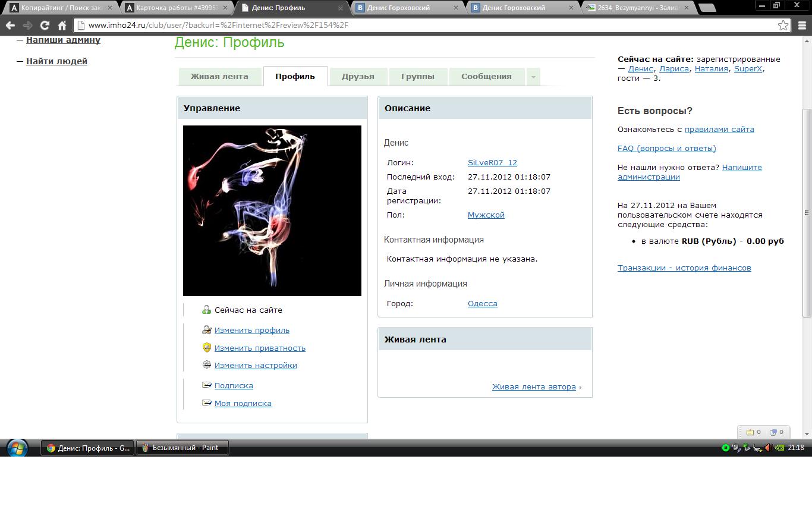This screenshot has height=522, width=812.
Task: Bookmark this page with the star icon
Action: [x=783, y=25]
